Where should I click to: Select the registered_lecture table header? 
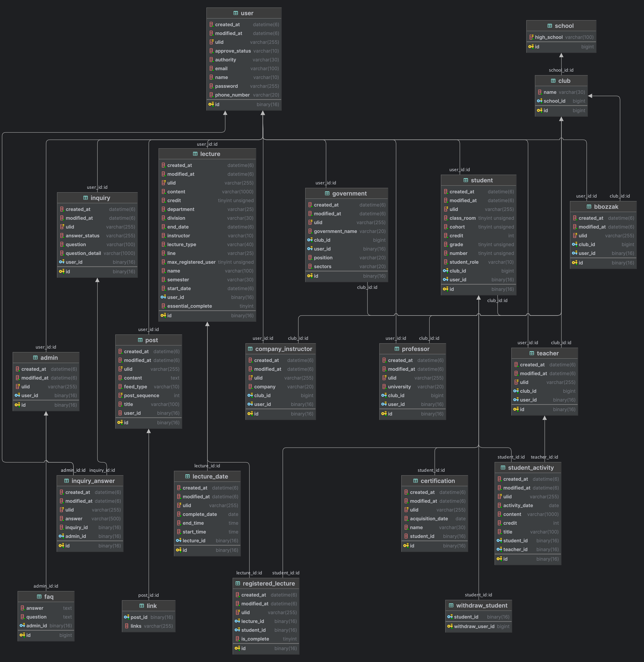[269, 583]
